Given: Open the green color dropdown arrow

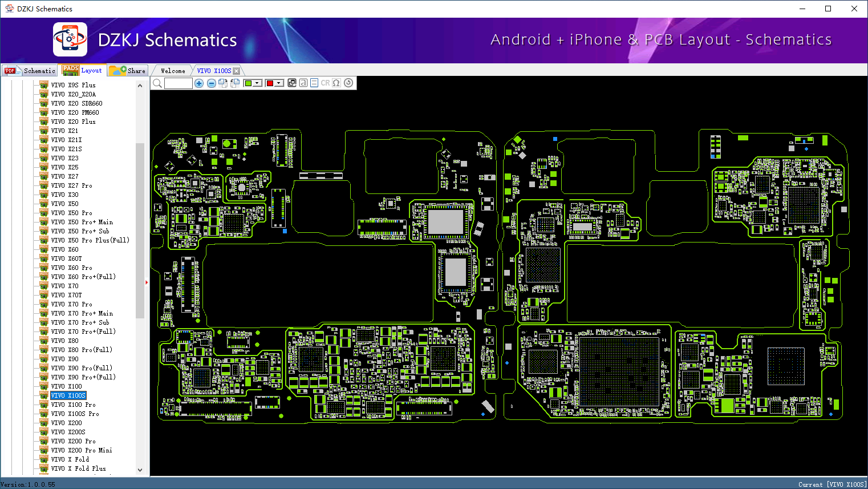Looking at the screenshot, I should coord(257,83).
